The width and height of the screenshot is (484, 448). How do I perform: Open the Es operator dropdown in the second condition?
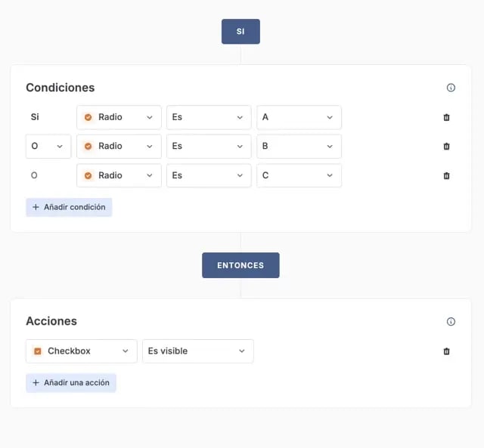209,147
